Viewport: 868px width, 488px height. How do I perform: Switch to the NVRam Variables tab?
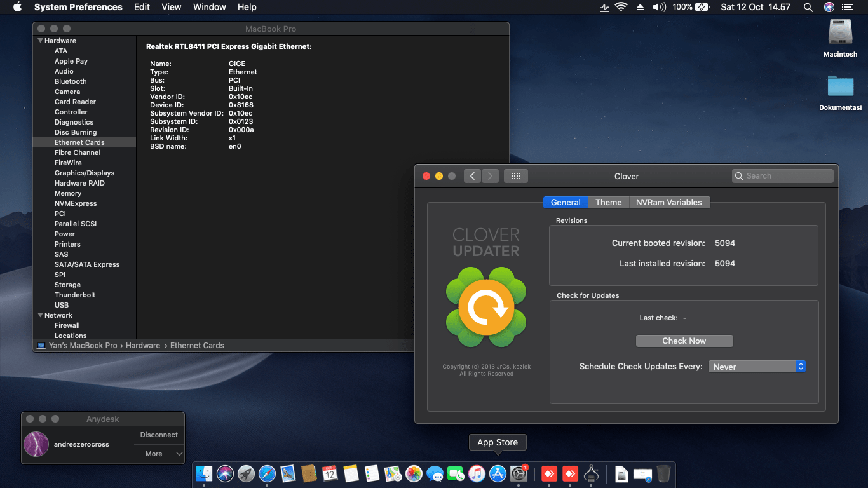[x=668, y=202]
